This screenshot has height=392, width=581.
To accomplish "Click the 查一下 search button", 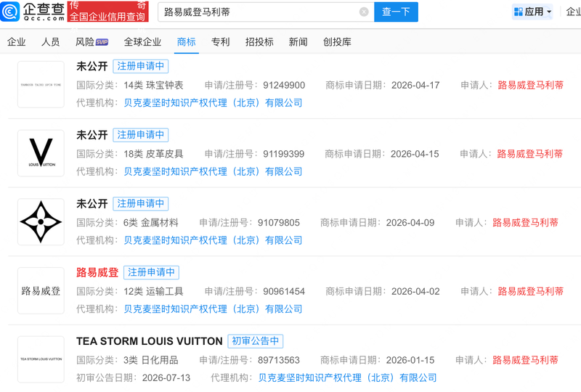I will pyautogui.click(x=396, y=12).
